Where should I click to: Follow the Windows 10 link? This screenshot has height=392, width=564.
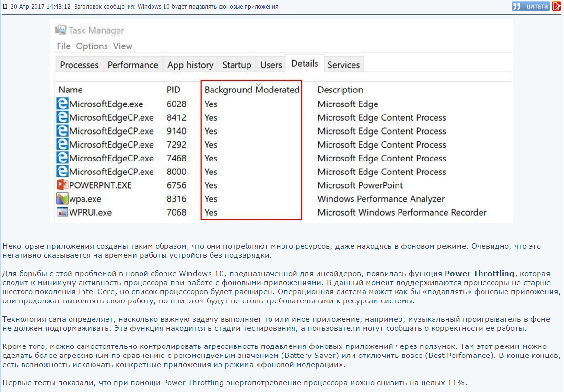201,274
